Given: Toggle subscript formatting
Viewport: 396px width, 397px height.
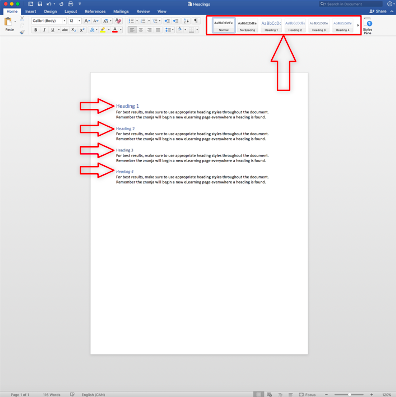Looking at the screenshot, I should click(74, 30).
